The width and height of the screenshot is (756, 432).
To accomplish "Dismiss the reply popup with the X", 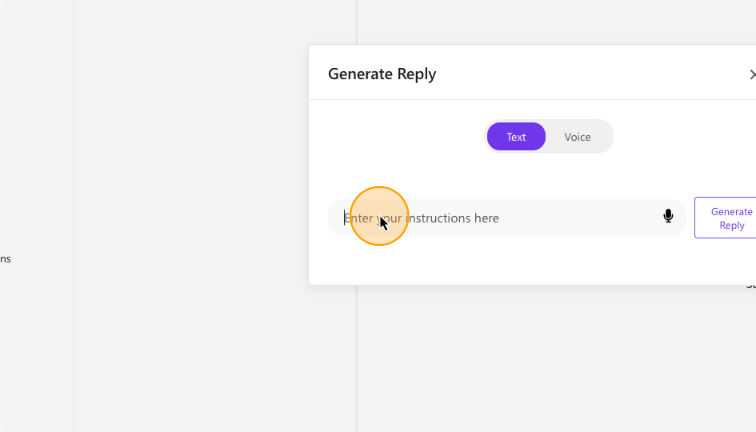I will [753, 75].
